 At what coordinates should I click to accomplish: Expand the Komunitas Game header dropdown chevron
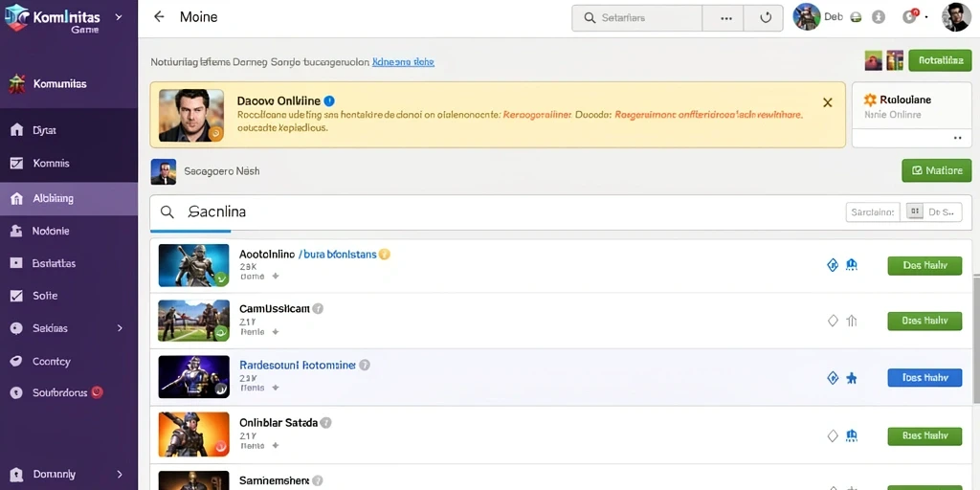click(119, 17)
